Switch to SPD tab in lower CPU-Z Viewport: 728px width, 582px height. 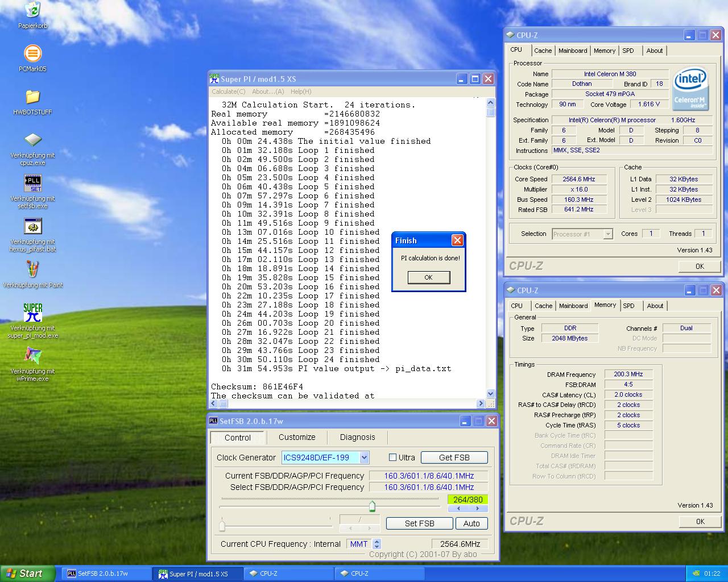pos(629,306)
